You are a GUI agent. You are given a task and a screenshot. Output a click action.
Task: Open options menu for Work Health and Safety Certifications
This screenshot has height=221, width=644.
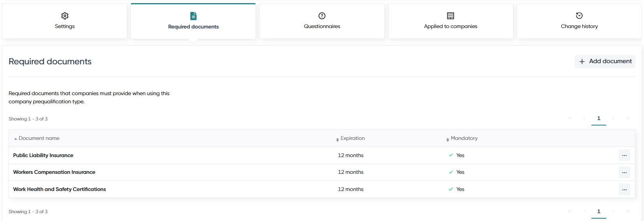[624, 189]
